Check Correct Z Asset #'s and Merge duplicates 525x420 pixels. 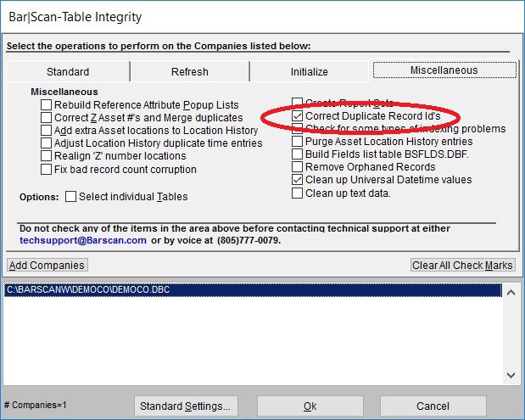pyautogui.click(x=47, y=117)
